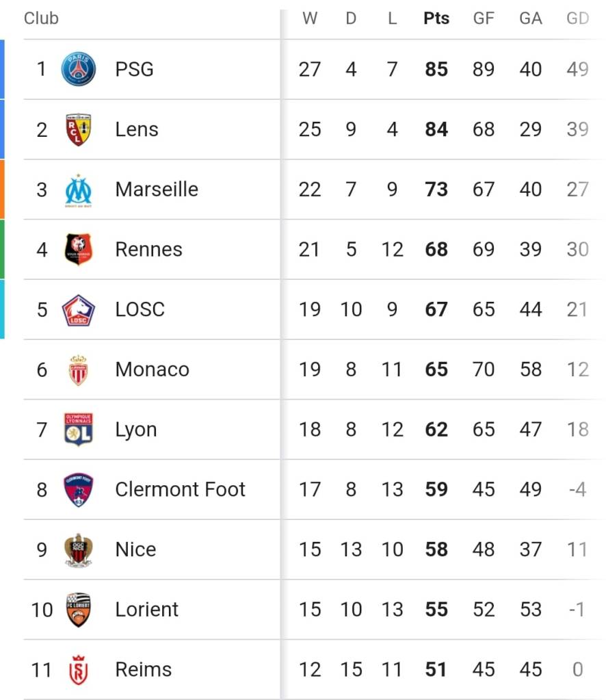
Task: Open the Clermont Foot team link
Action: click(180, 489)
